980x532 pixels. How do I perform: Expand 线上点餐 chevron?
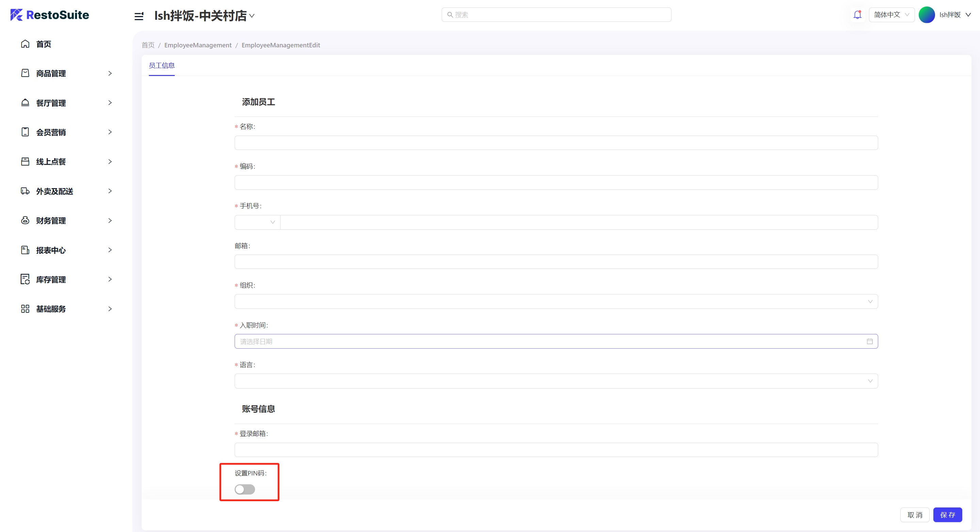tap(110, 162)
